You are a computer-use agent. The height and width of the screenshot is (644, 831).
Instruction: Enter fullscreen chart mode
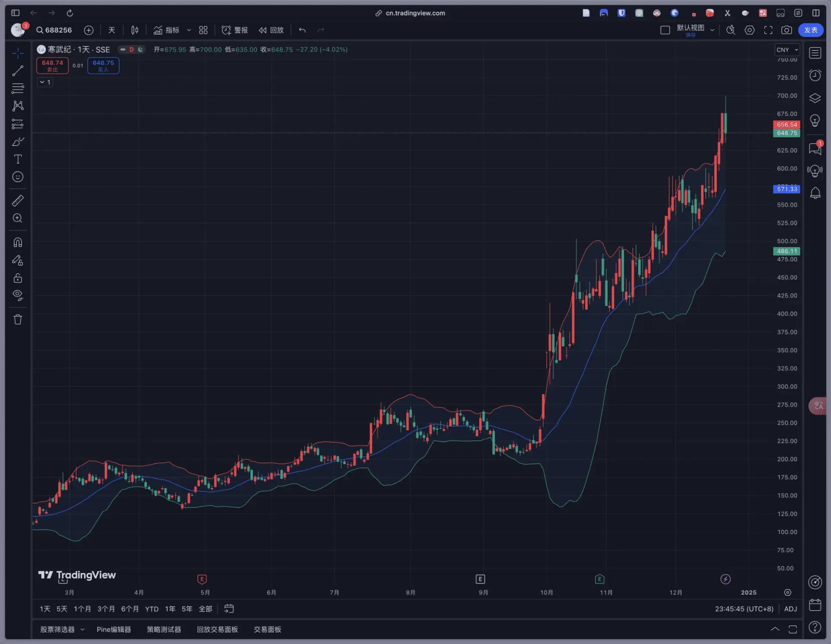pos(768,30)
